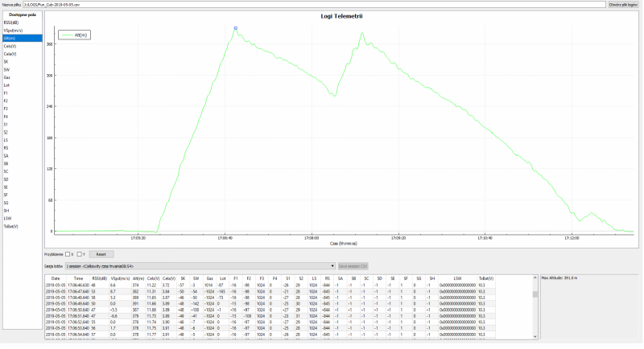Click the Date column header in table
The image size is (644, 349).
point(56,278)
